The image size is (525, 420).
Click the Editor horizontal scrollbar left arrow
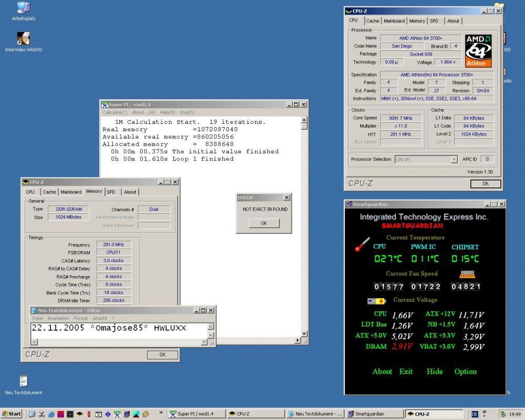34,342
